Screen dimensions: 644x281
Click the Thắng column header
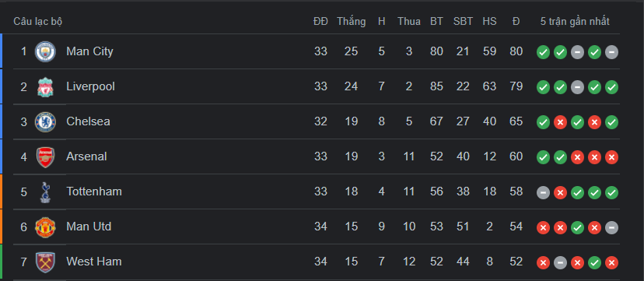pos(351,21)
